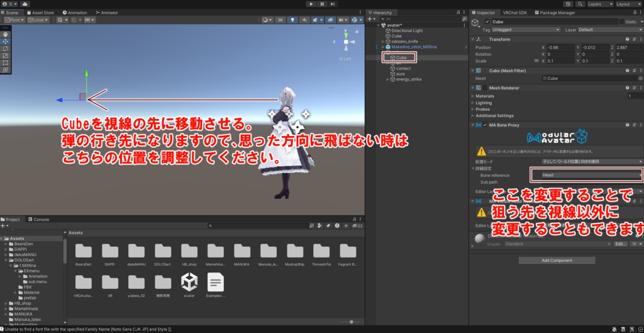Select MakeAne_ottori_Milltina in Hierarchy
This screenshot has height=333, width=644.
pos(414,47)
